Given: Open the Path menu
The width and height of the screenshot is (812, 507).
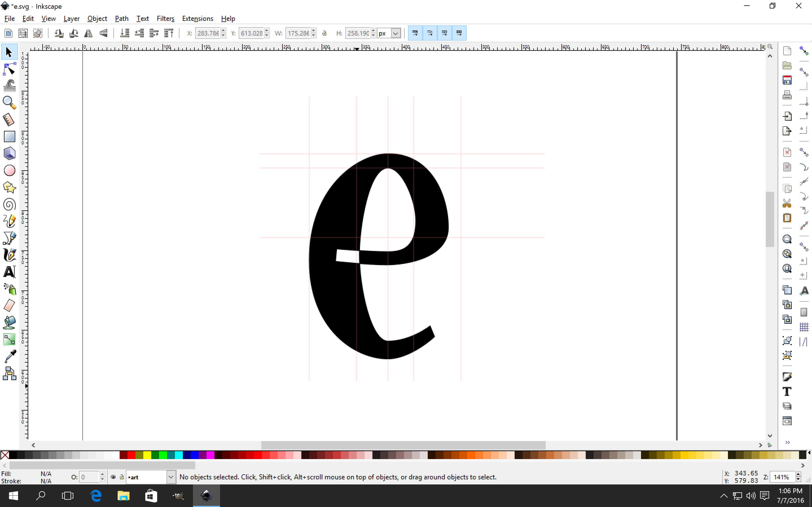Looking at the screenshot, I should (121, 18).
